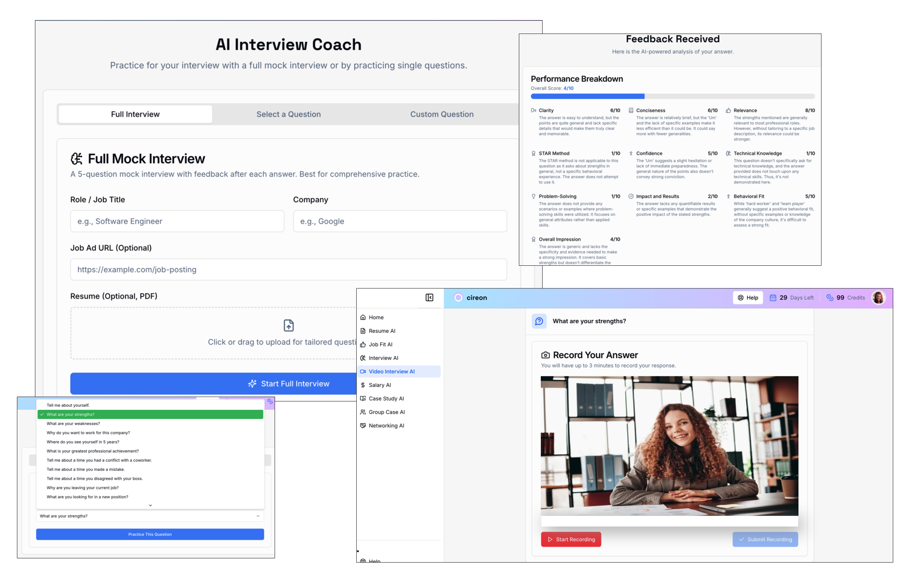The width and height of the screenshot is (919, 588).
Task: Click camera icon beside Record Your Answer
Action: pyautogui.click(x=546, y=355)
